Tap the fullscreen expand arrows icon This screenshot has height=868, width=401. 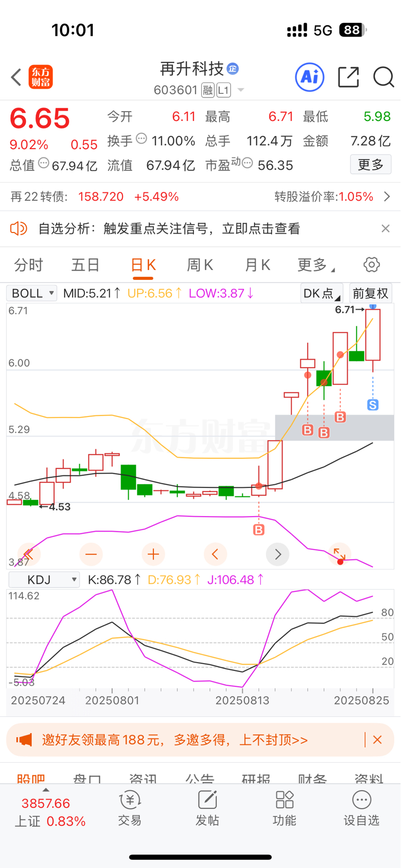(339, 554)
